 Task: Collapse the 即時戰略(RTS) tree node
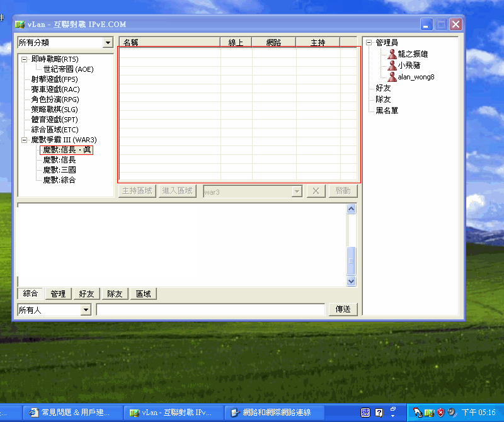pyautogui.click(x=24, y=59)
